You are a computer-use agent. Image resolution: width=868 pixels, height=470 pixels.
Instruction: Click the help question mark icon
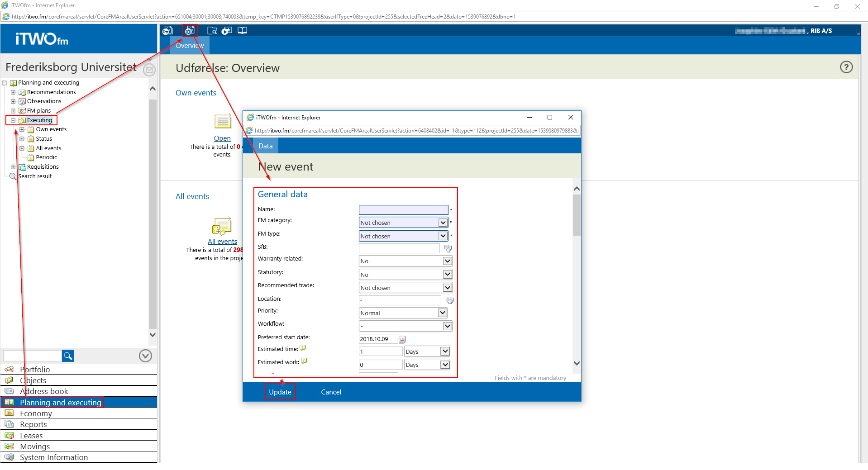(846, 67)
